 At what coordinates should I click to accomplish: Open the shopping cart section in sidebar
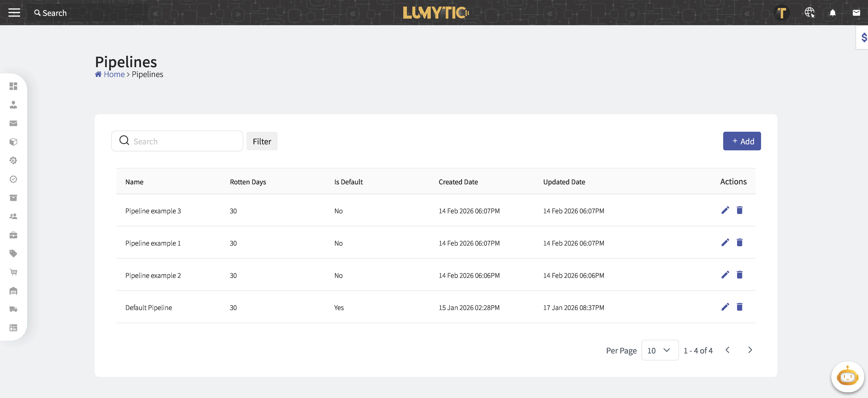(13, 272)
